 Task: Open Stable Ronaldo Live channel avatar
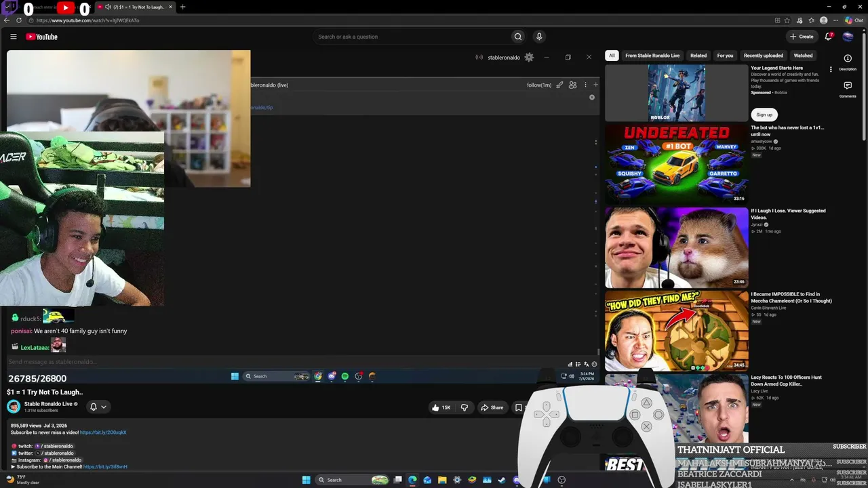(x=14, y=407)
